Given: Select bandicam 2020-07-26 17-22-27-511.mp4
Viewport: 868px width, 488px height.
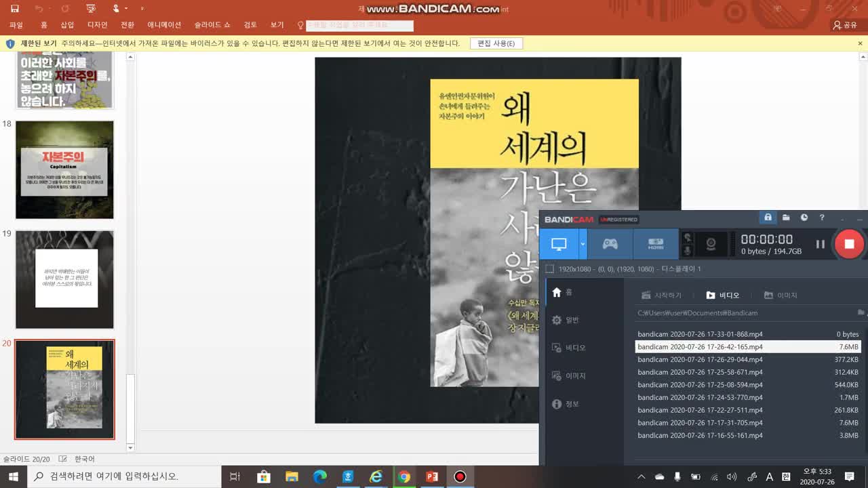Looking at the screenshot, I should (748, 410).
